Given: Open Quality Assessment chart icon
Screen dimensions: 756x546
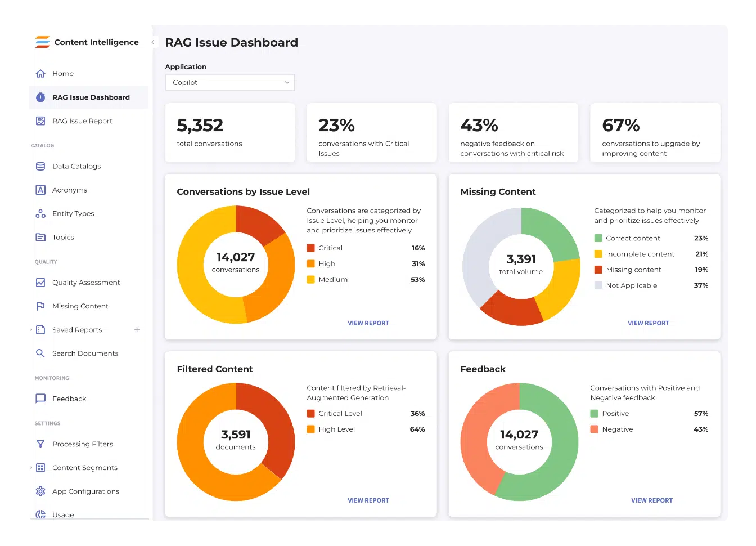Looking at the screenshot, I should click(40, 283).
